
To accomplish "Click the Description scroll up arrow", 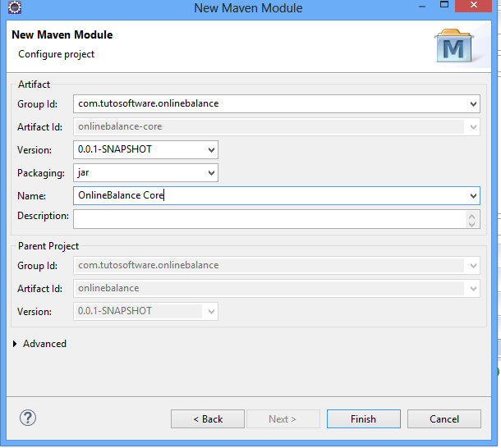I will tap(472, 216).
